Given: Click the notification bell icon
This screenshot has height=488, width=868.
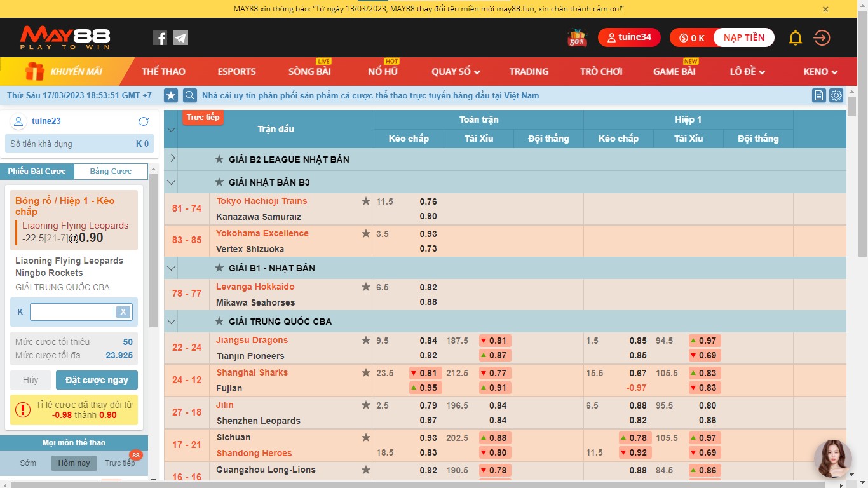Looking at the screenshot, I should pos(795,38).
